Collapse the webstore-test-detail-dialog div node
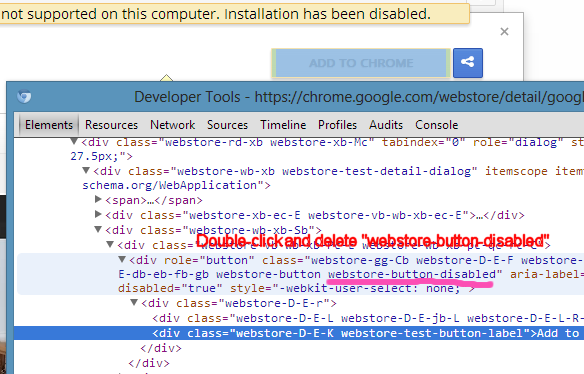 (86, 170)
